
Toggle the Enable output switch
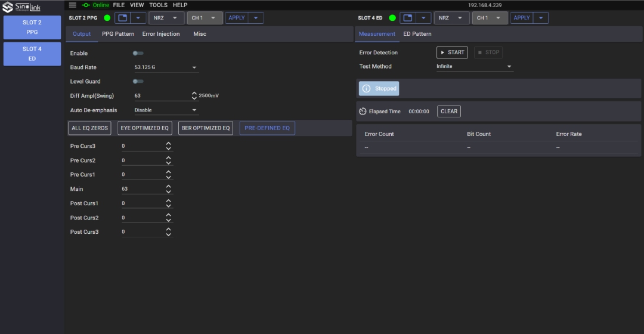tap(138, 53)
